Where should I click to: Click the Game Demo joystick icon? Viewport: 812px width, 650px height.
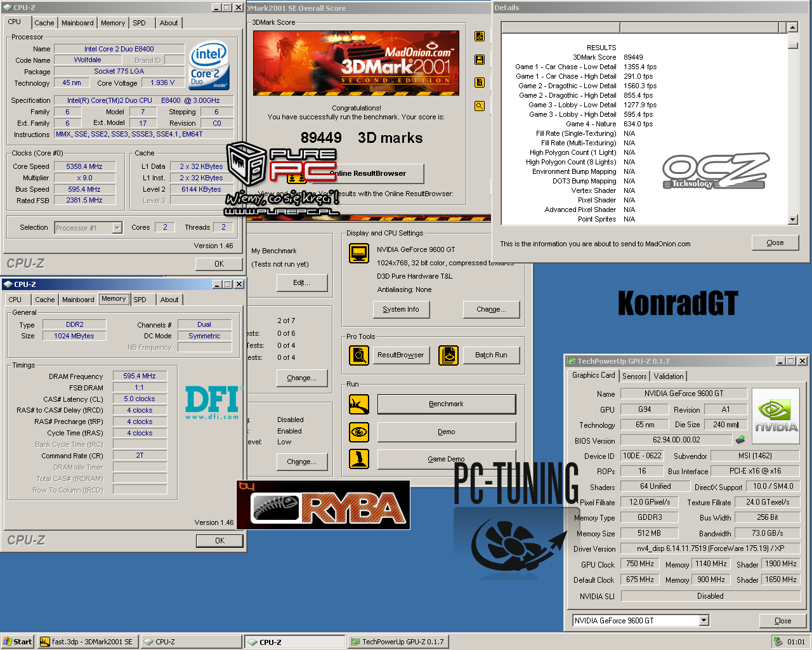point(359,459)
